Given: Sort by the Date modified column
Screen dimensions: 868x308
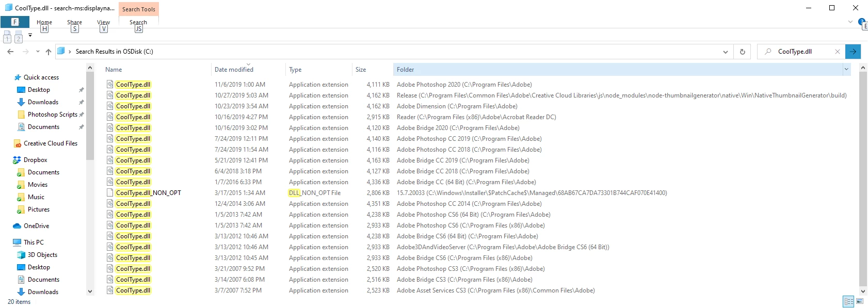Looking at the screenshot, I should [x=234, y=70].
